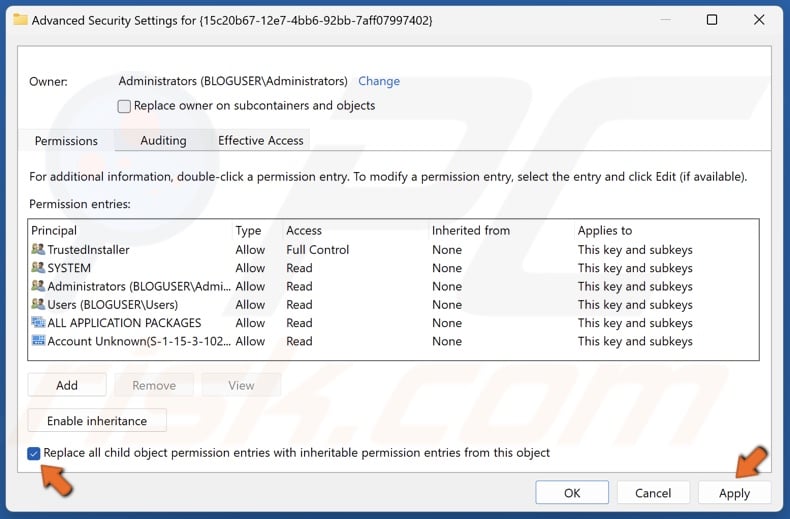Check Replace owner on subcontainers and objects

point(124,106)
